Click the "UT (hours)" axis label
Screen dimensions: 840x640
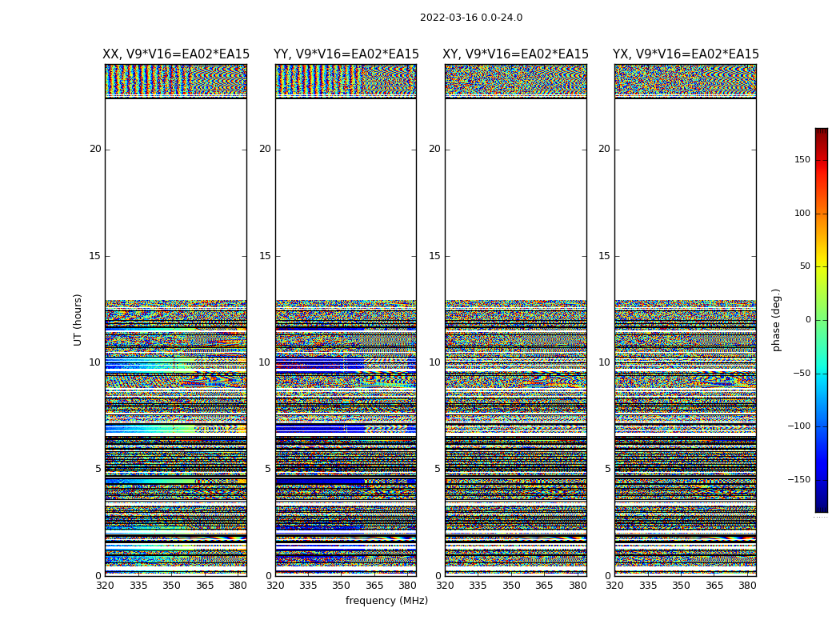[x=78, y=320]
